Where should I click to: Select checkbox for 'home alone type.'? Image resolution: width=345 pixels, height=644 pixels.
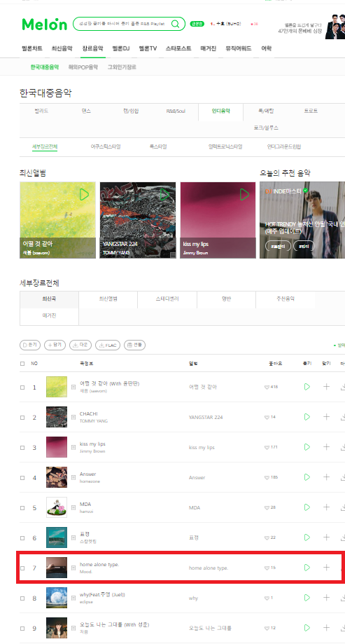pyautogui.click(x=22, y=568)
